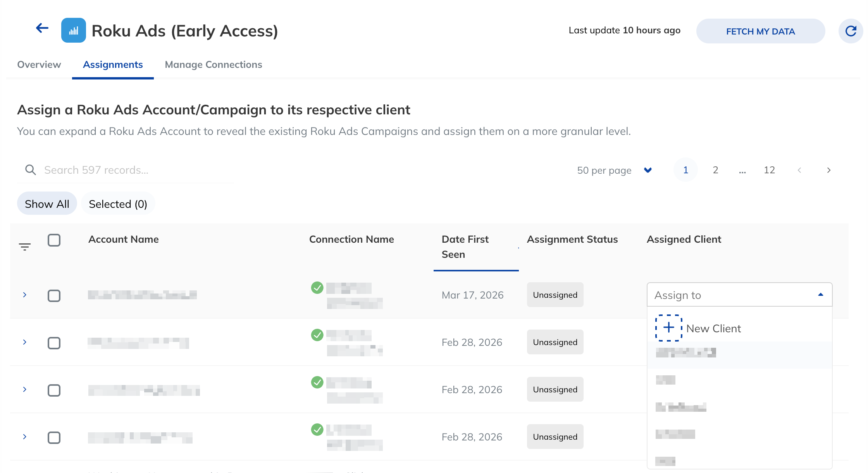Image resolution: width=868 pixels, height=473 pixels.
Task: Click the Last update 10 hours ago text
Action: coord(624,30)
